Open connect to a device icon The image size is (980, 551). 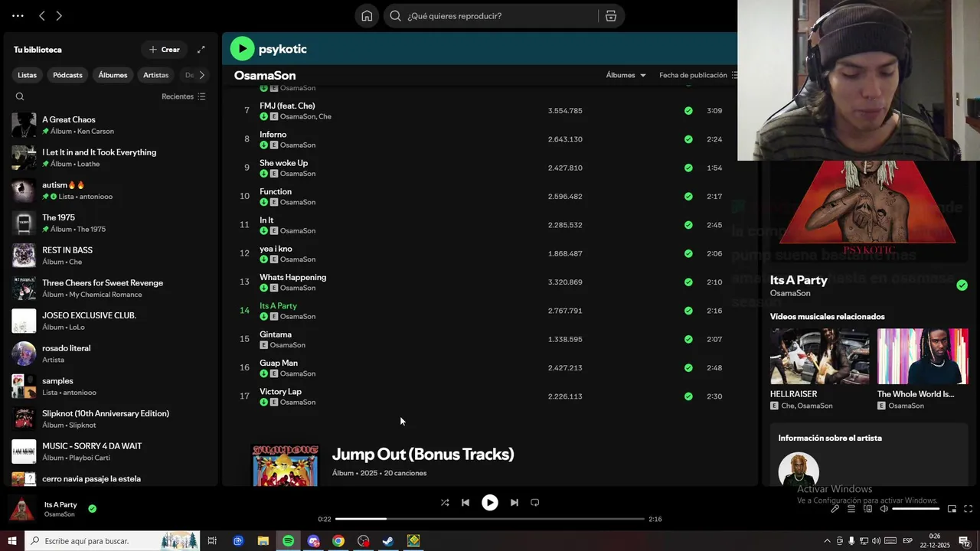(x=867, y=509)
